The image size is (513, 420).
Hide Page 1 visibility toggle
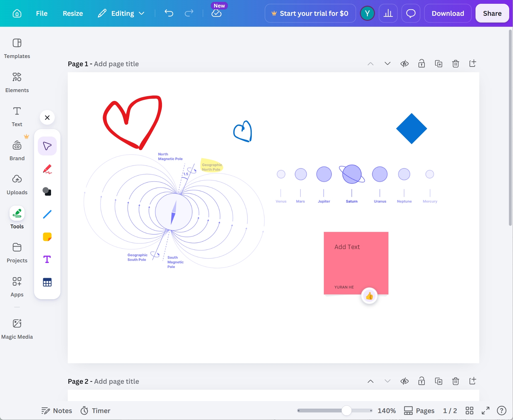(405, 64)
